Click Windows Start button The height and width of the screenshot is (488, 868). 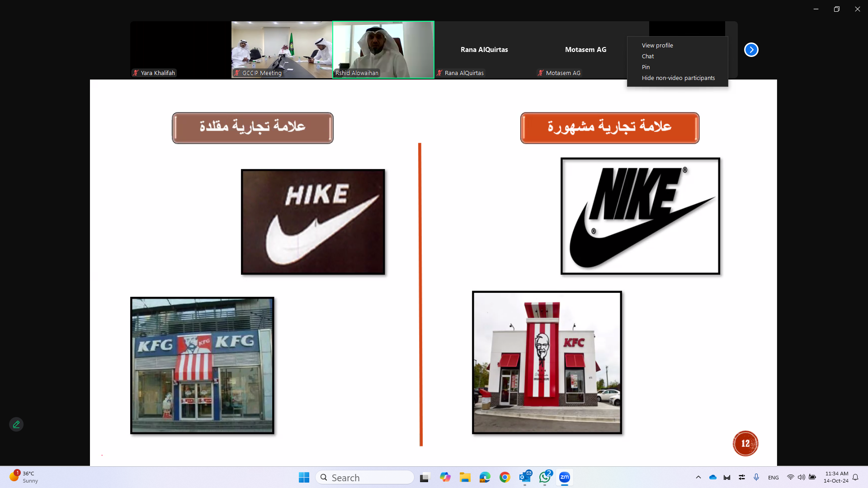[304, 477]
